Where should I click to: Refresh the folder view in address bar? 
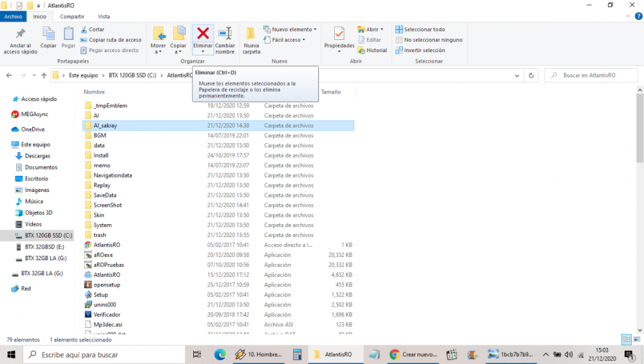[531, 75]
